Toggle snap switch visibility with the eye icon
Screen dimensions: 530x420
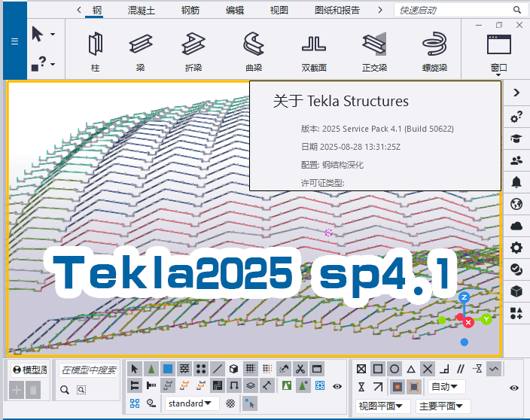pos(514,388)
